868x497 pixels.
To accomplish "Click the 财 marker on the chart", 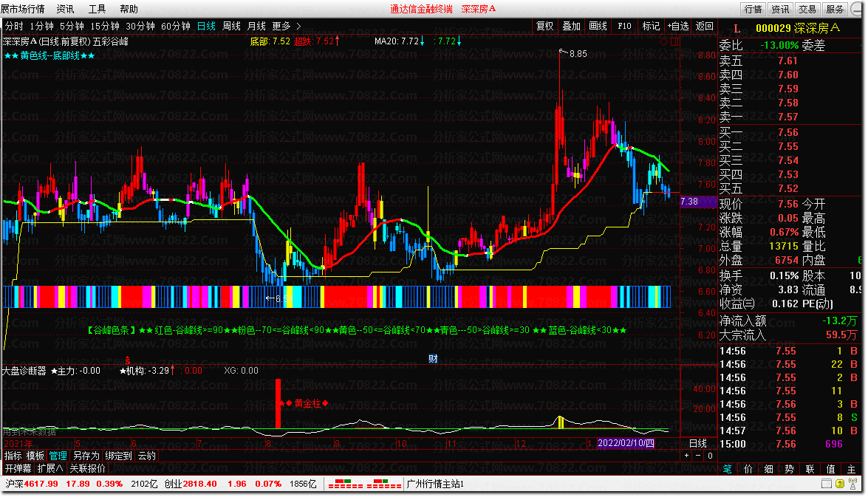I will tap(433, 359).
